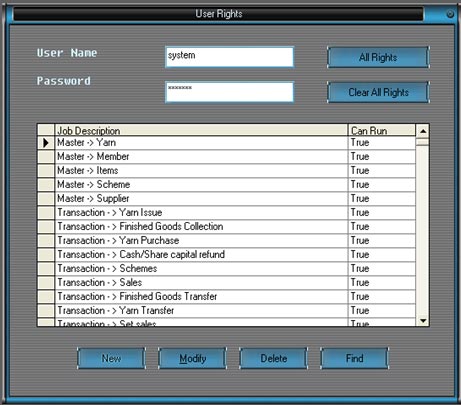
Task: Click the row selector beside Master Member
Action: coord(46,157)
